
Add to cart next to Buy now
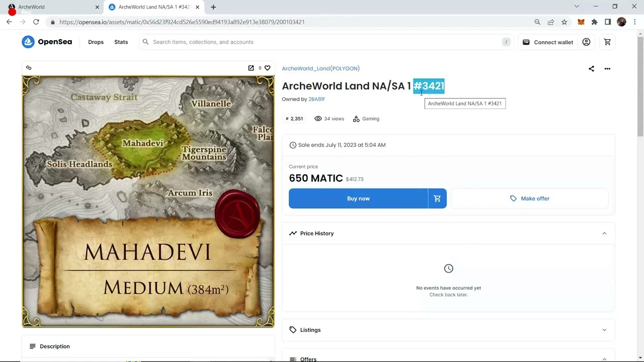(437, 199)
